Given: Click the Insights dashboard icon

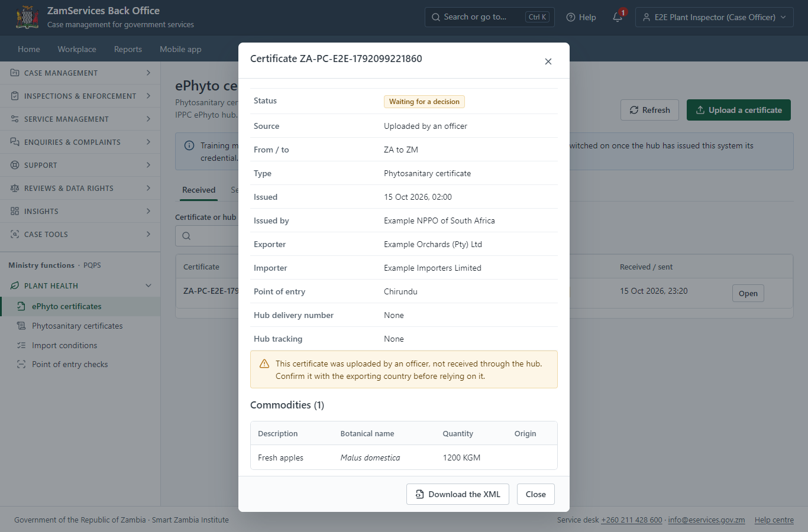Looking at the screenshot, I should click(15, 211).
